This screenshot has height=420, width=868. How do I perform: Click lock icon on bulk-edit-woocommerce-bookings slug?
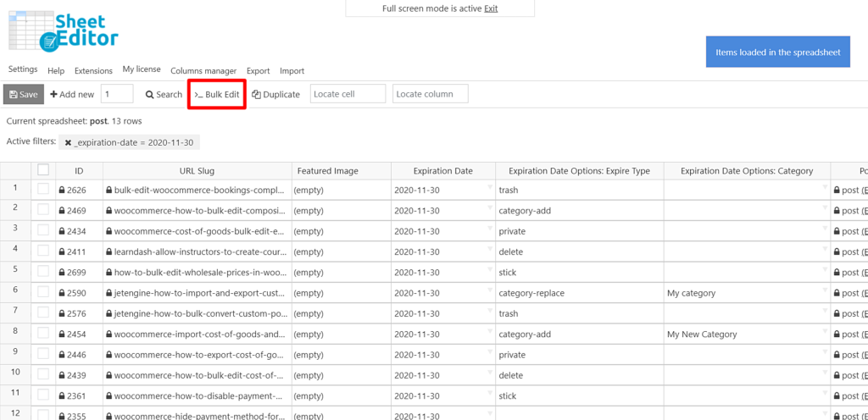pos(109,191)
